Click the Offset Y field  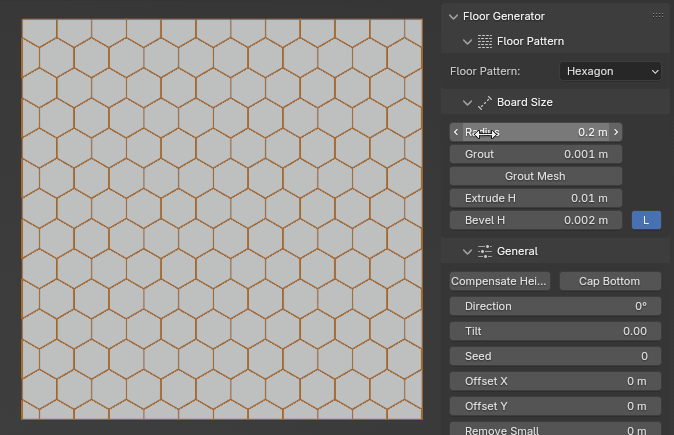(555, 406)
